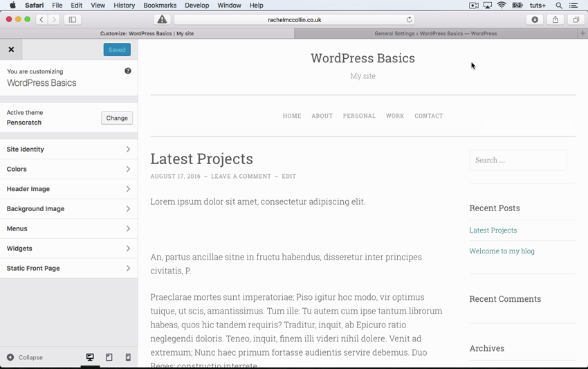Click the AUGUST 17, 2016 date link
588x369 pixels.
click(176, 176)
